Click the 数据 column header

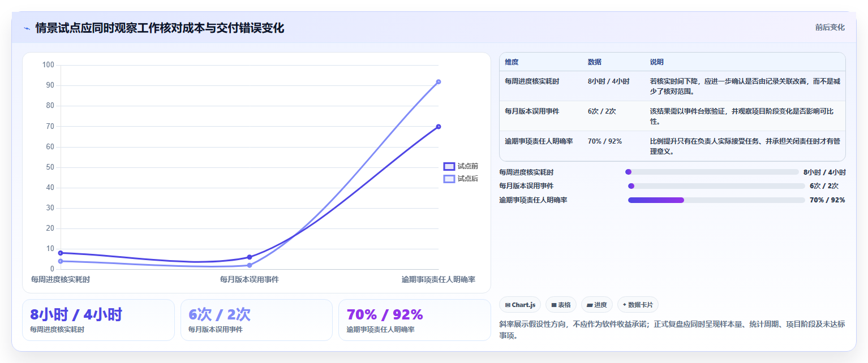[595, 62]
